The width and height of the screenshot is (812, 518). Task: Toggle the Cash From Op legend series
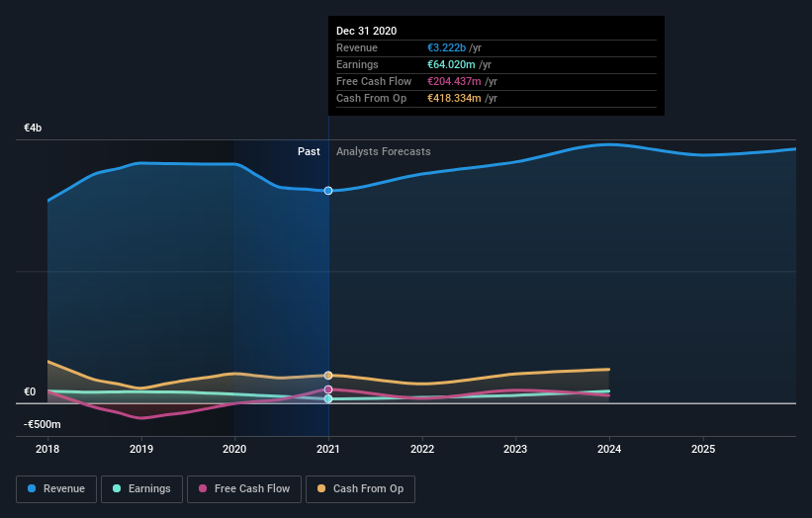360,489
